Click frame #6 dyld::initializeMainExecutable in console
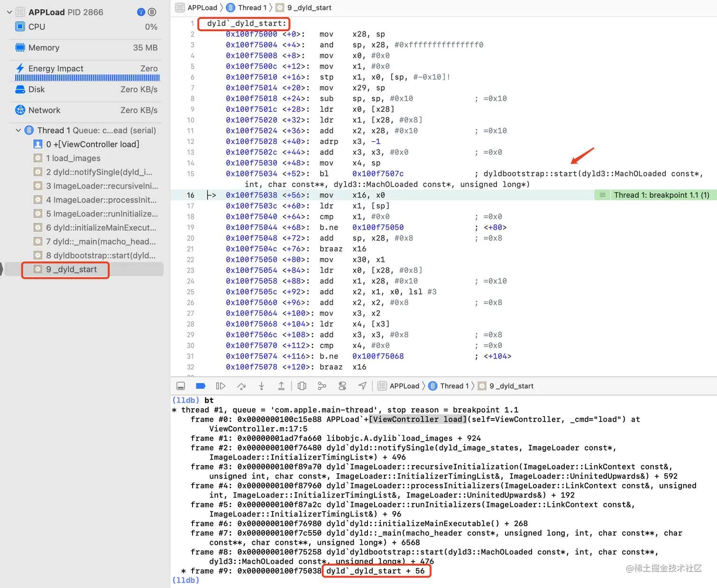 point(359,524)
